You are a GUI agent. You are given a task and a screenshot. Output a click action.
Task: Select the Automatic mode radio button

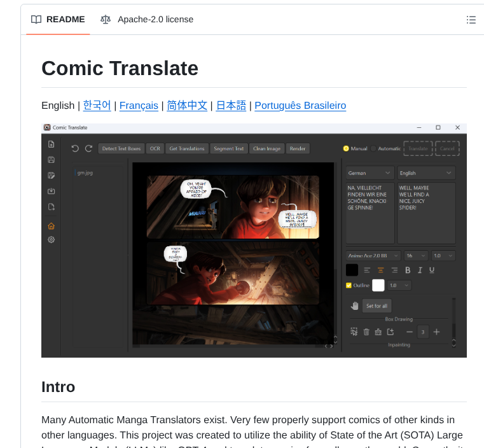pyautogui.click(x=373, y=148)
